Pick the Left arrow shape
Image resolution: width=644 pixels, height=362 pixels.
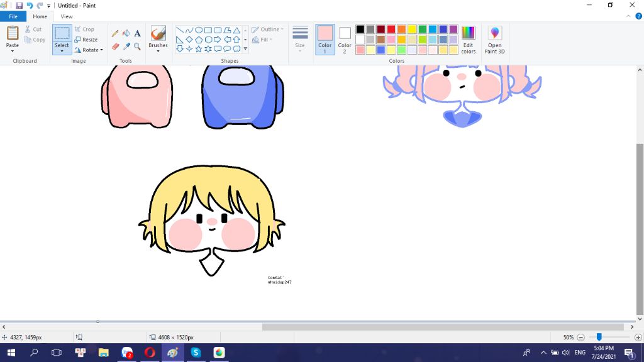click(x=227, y=40)
